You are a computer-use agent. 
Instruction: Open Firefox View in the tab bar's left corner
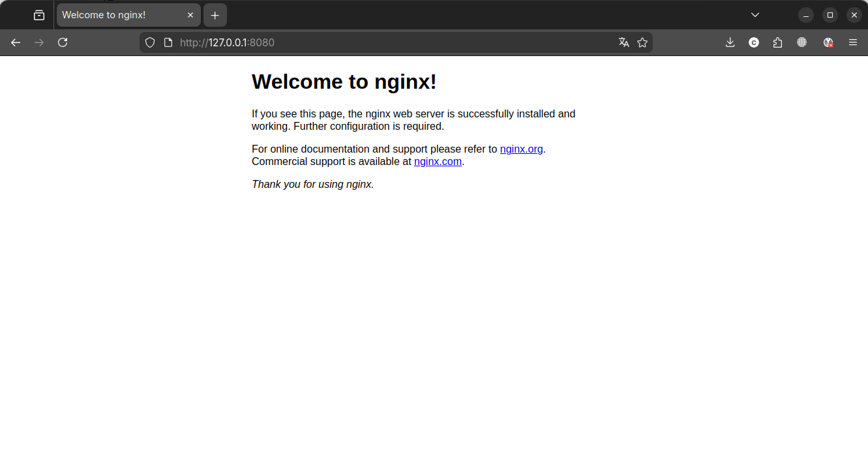pyautogui.click(x=39, y=15)
